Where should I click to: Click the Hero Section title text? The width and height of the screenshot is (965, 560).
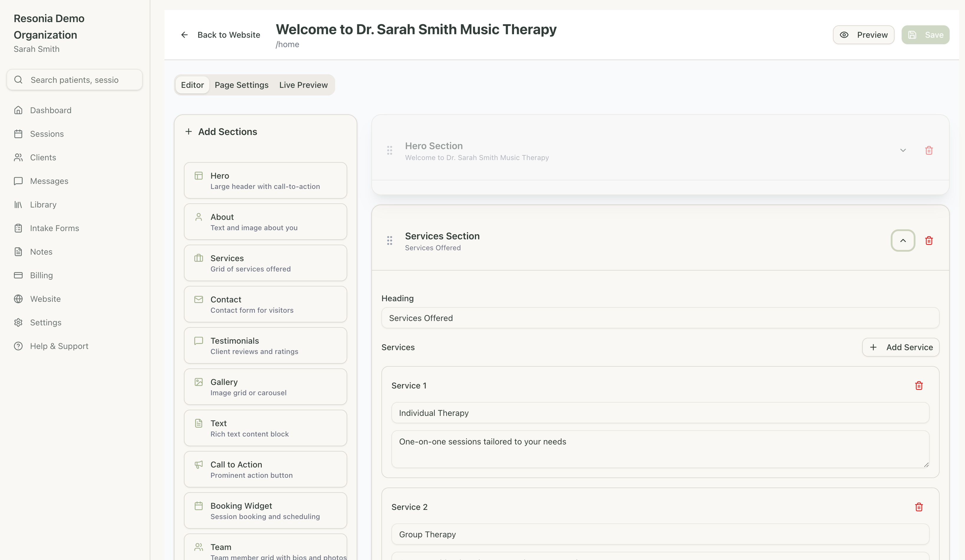click(434, 146)
